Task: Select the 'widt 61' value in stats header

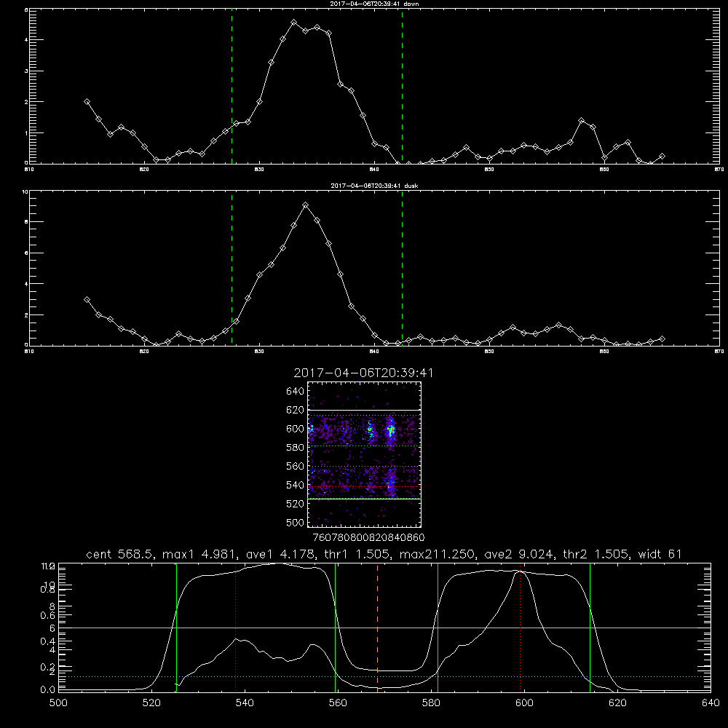Action: 660,554
